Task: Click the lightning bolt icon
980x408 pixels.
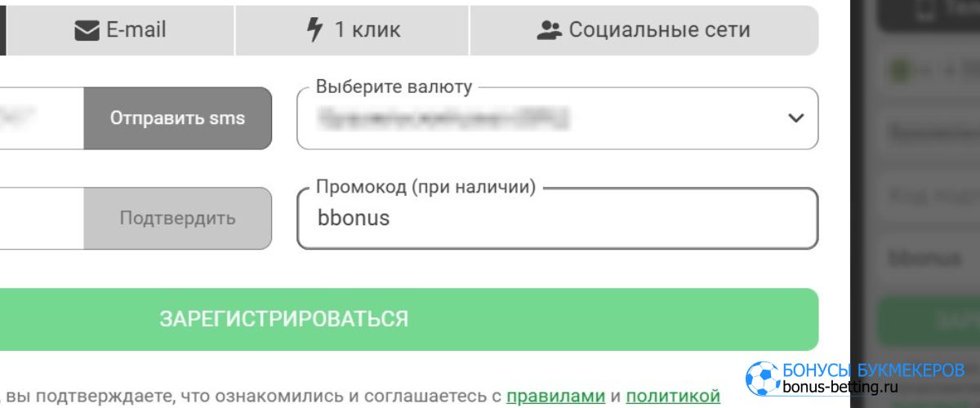Action: (x=314, y=30)
